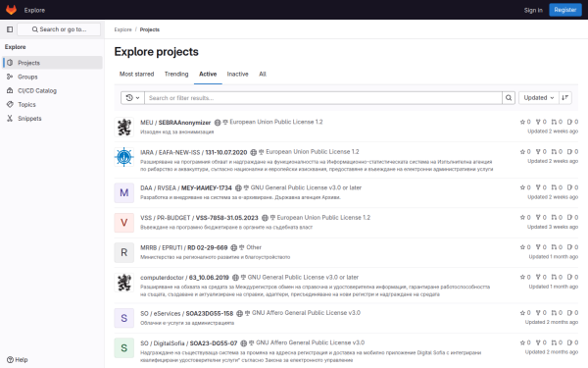588x368 pixels.
Task: Open SEBRAAnonymizer project link
Action: [184, 123]
